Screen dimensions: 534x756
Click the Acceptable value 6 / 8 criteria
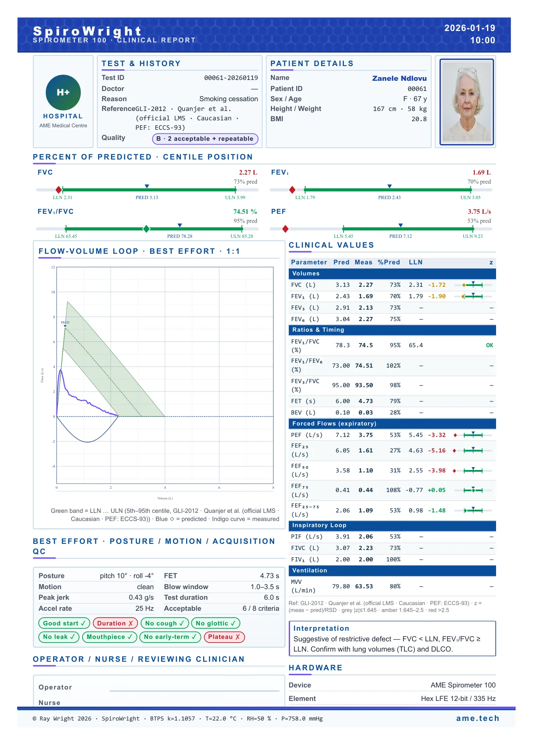tap(261, 609)
